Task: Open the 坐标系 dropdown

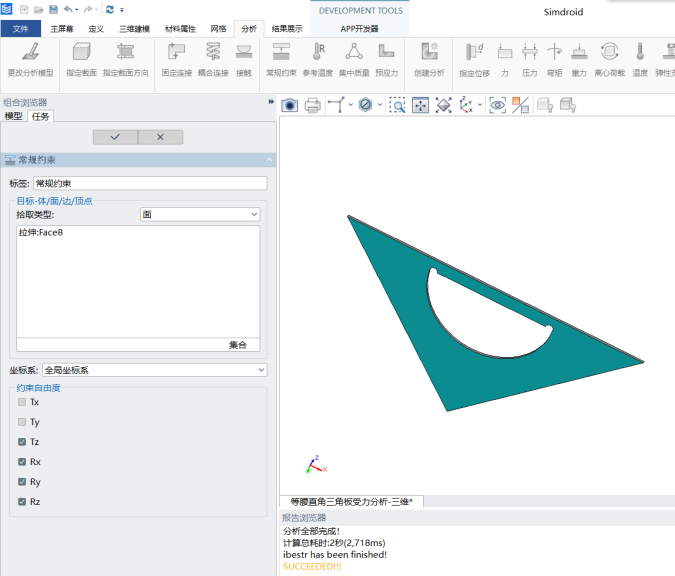Action: point(154,370)
